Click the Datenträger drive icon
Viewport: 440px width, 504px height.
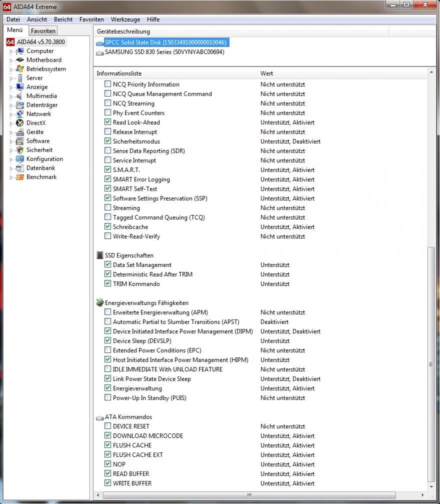20,105
